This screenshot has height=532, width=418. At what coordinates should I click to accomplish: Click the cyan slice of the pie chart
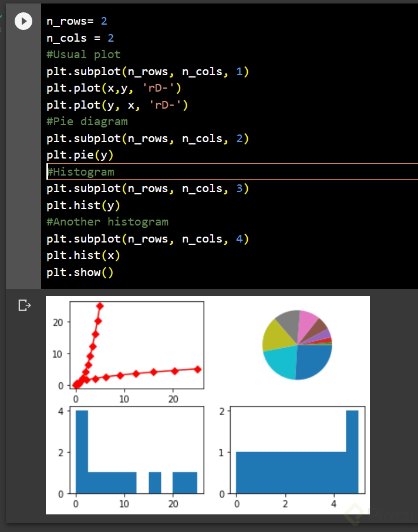pyautogui.click(x=281, y=363)
